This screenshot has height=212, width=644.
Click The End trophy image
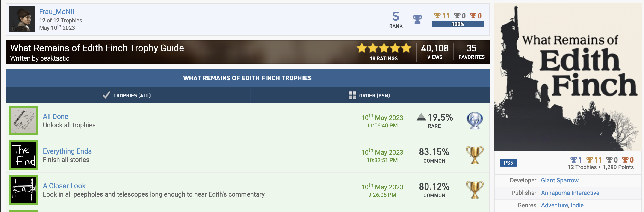pos(24,155)
